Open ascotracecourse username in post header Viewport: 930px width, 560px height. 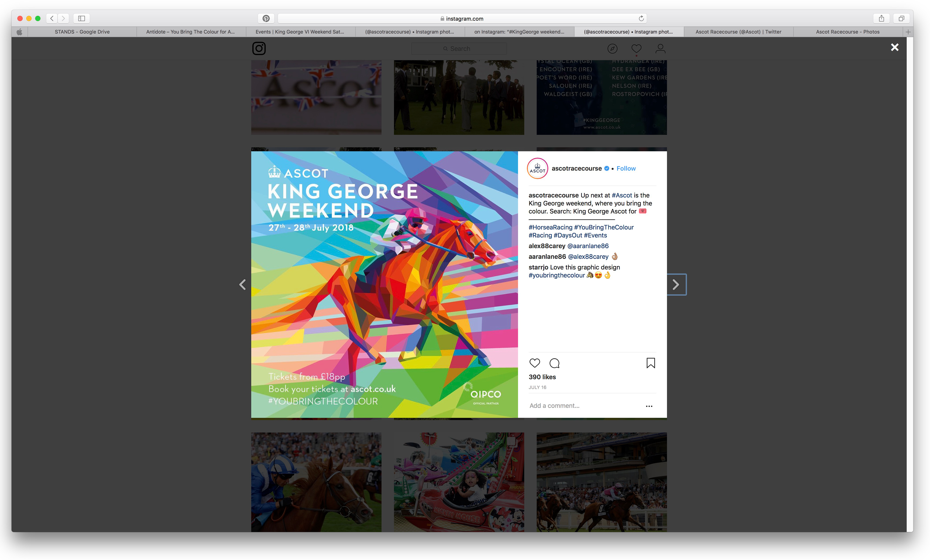(576, 169)
